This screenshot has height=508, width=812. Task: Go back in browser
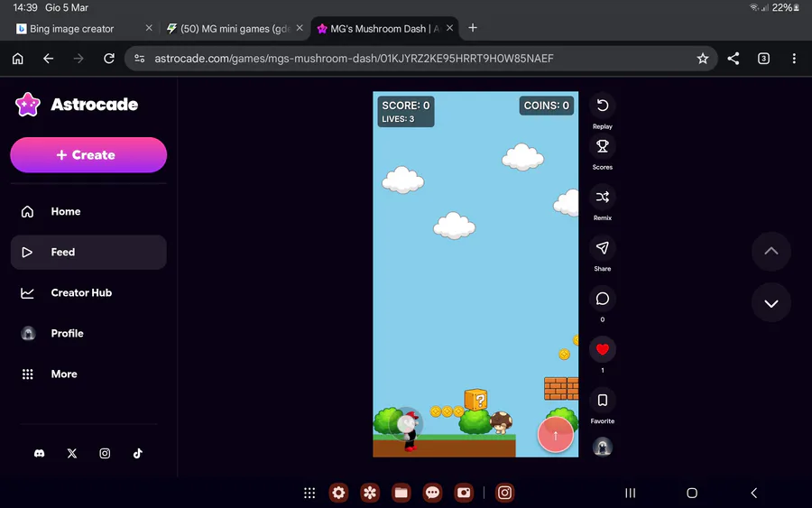point(48,59)
